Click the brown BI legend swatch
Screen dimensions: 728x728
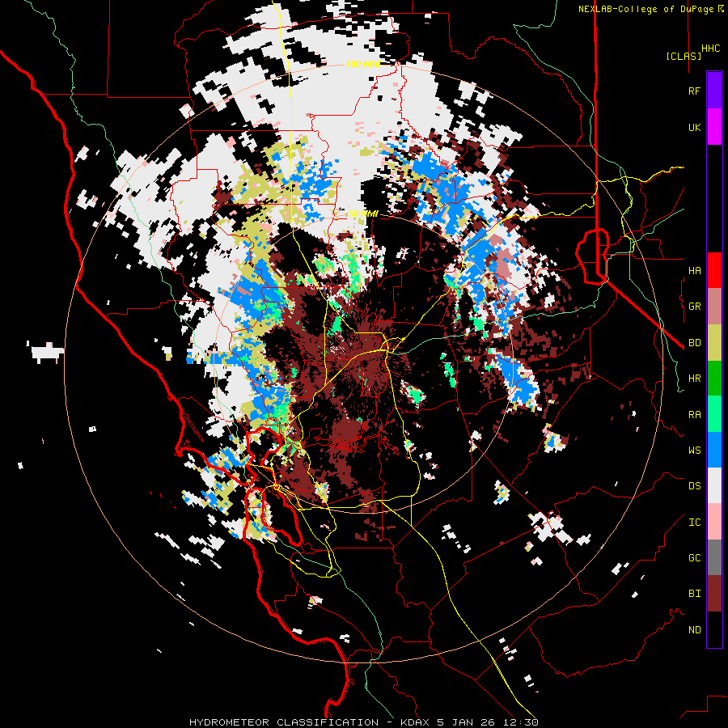(714, 594)
